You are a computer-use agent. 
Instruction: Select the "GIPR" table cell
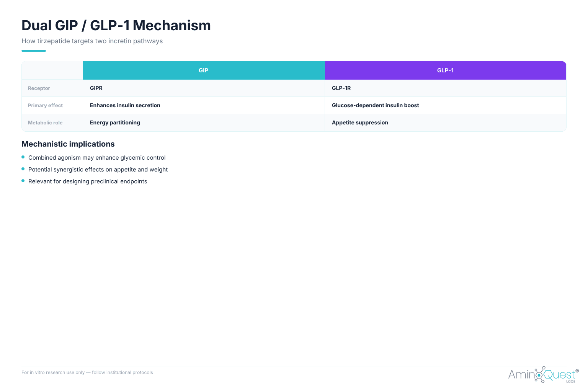(x=204, y=88)
